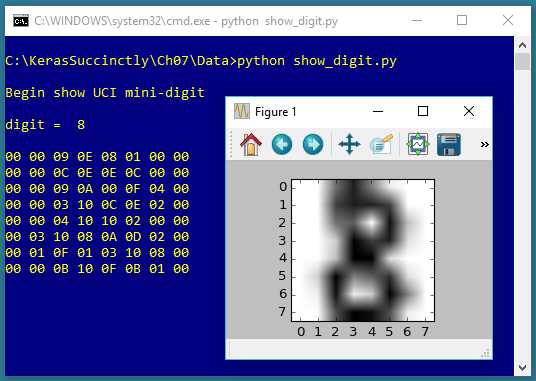Click the cmd.exe title bar icon
Viewport: 536px width, 381px height.
point(21,21)
